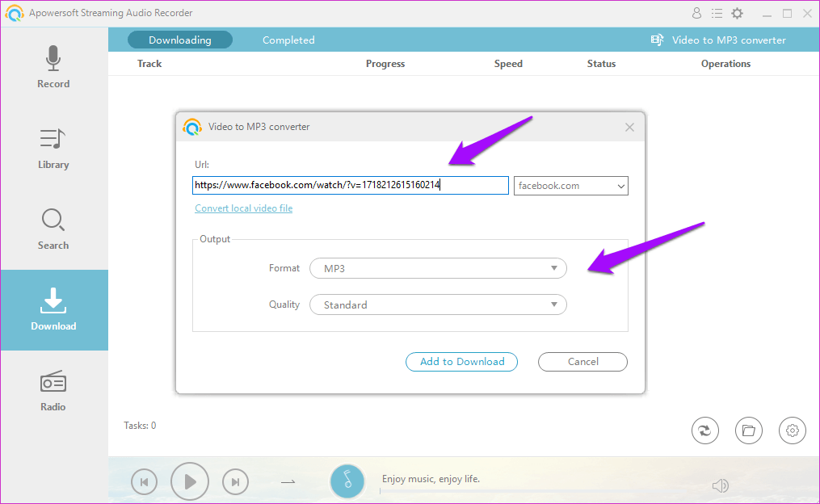This screenshot has height=504, width=820.
Task: Go to the Search section
Action: click(x=53, y=229)
